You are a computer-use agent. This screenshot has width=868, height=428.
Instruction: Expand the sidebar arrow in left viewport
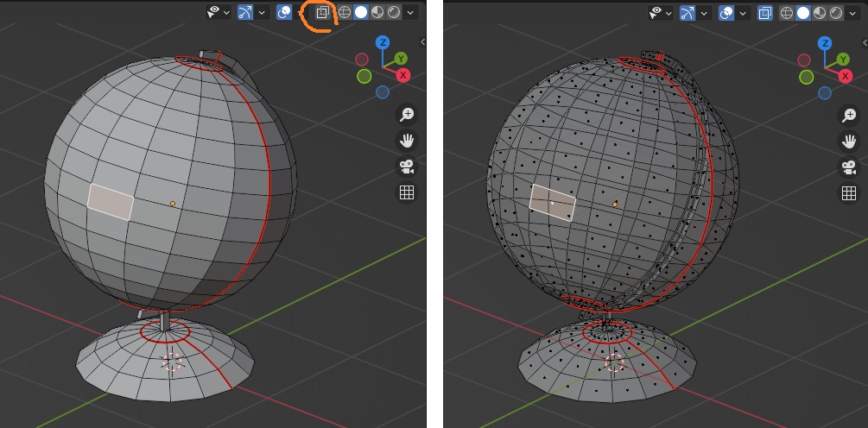tap(423, 41)
